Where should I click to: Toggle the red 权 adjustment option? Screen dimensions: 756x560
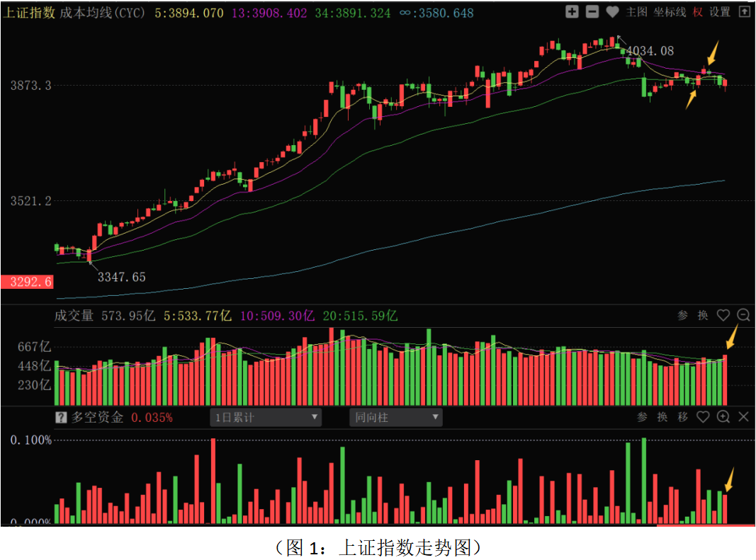click(x=698, y=12)
